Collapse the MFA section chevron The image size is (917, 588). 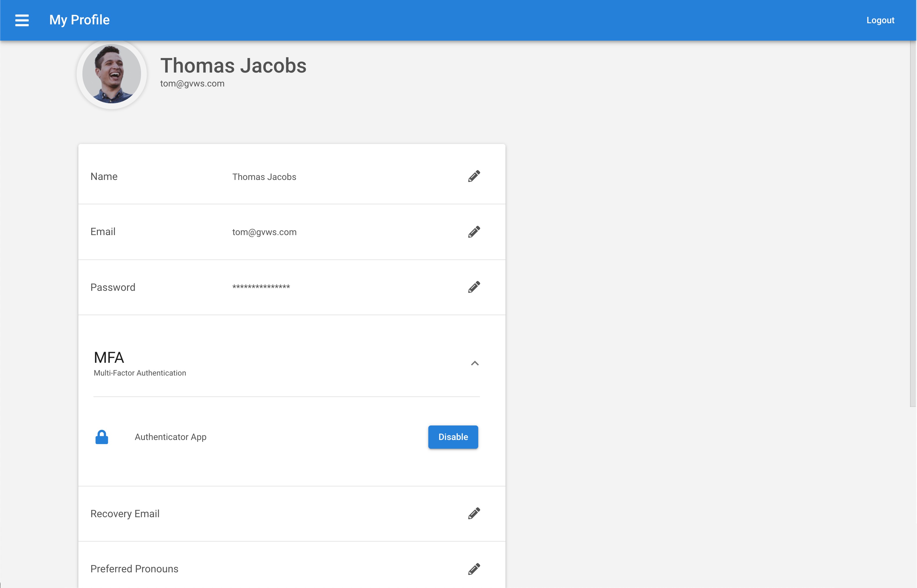pos(474,363)
